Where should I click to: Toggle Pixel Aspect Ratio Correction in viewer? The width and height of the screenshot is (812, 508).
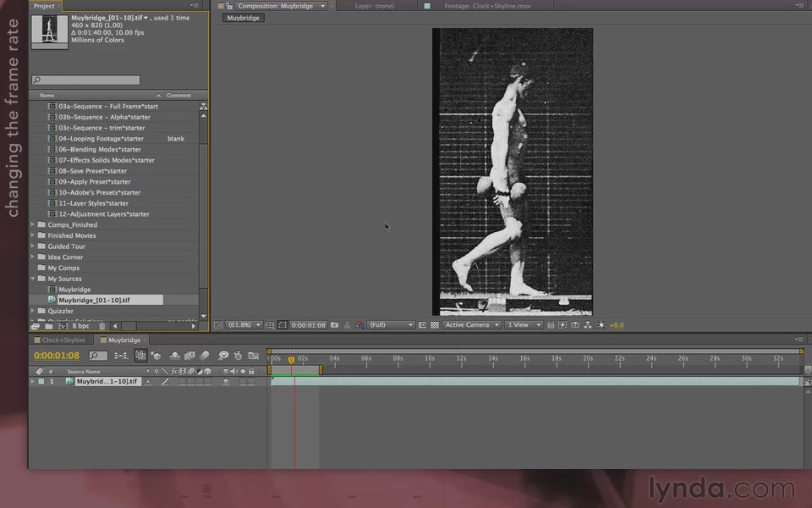551,325
